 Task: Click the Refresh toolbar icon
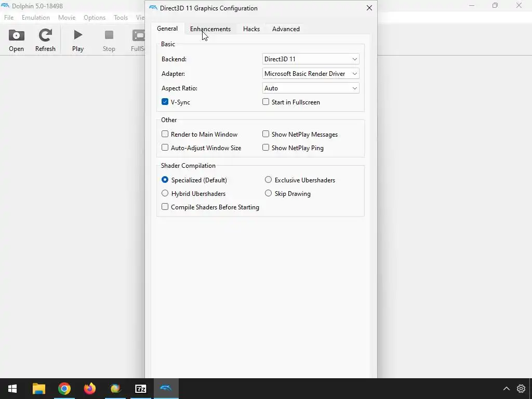click(45, 41)
